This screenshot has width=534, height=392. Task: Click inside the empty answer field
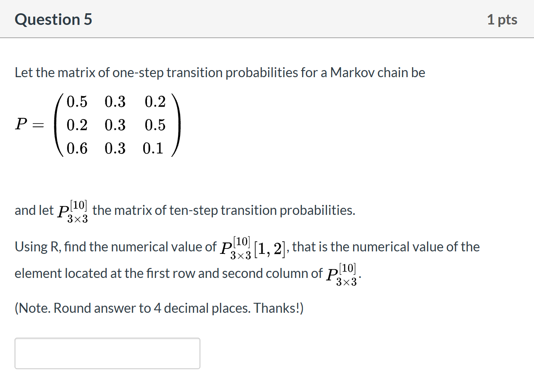[107, 353]
